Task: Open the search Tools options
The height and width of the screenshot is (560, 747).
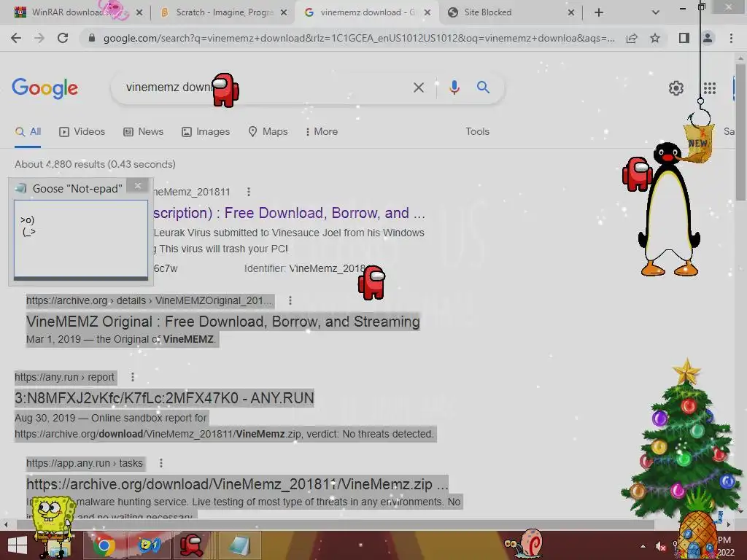Action: [477, 131]
